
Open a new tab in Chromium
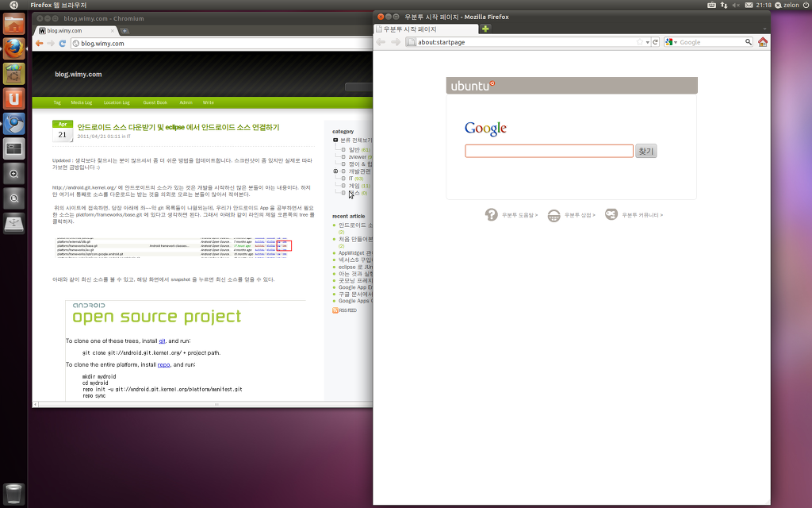pos(124,31)
